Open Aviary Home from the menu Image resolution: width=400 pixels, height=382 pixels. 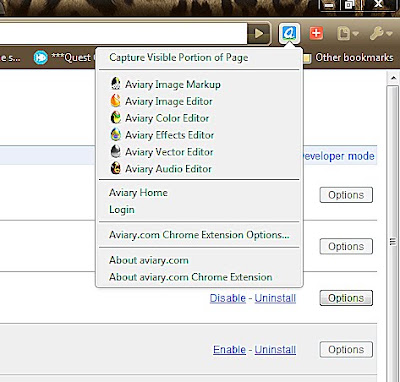coord(138,193)
